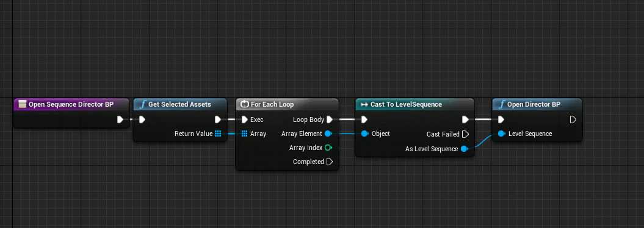This screenshot has height=228, width=644.
Task: Click the As Level Sequence output pin
Action: pos(464,149)
